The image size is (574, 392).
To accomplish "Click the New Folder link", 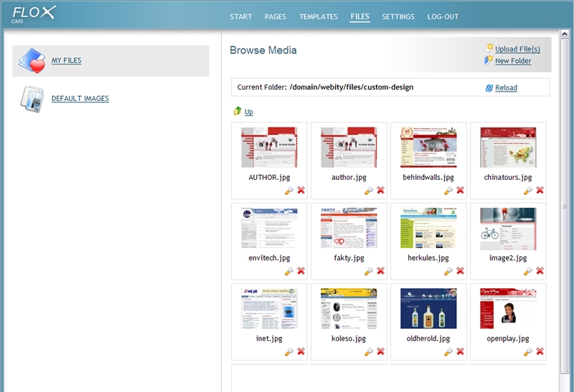I will tap(513, 61).
